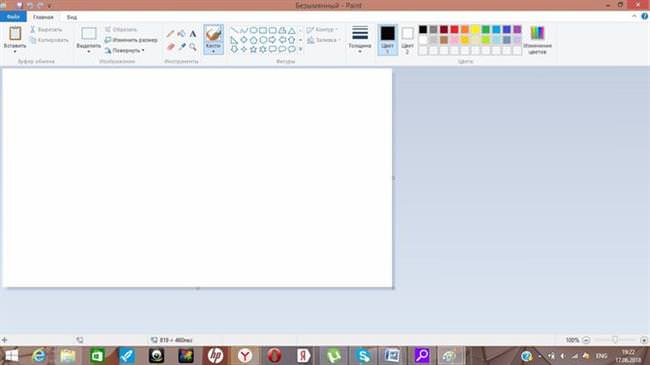Pick the yellow color swatch
The image size is (650, 365).
(475, 29)
